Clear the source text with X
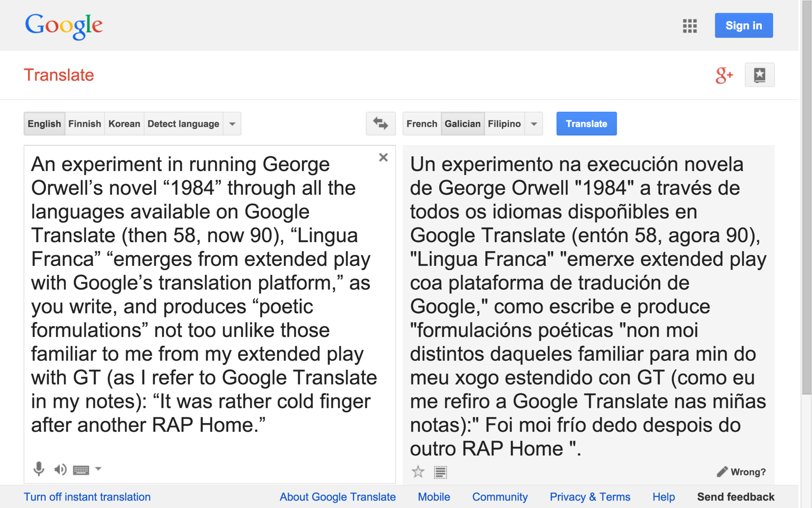Screen dimensions: 812x508 tap(383, 157)
